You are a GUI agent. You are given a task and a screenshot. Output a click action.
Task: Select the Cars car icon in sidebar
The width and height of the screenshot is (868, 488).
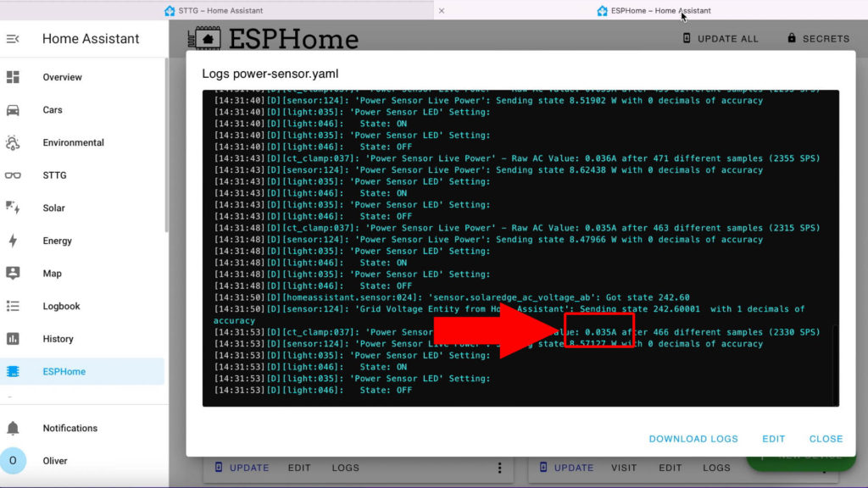point(13,110)
